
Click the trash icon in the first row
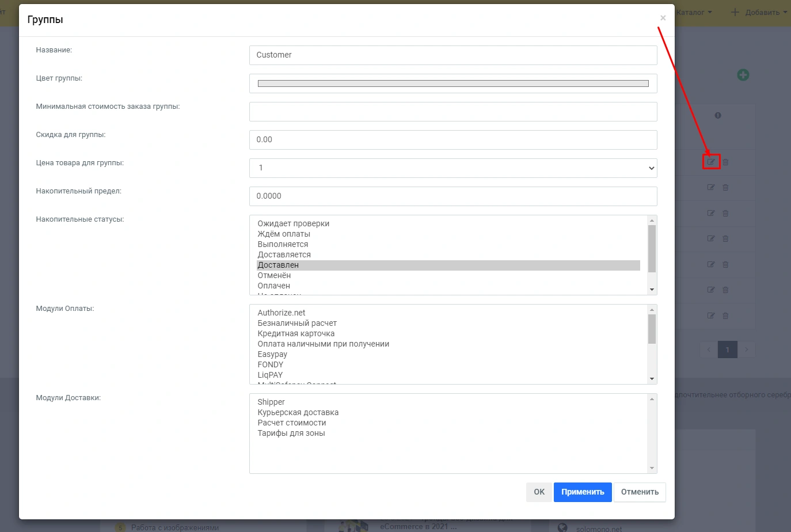click(x=725, y=162)
